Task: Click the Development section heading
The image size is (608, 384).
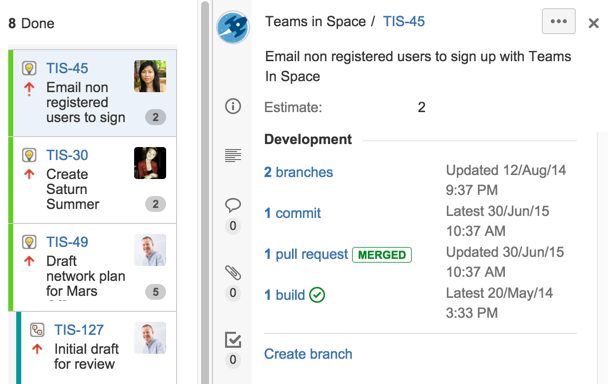Action: tap(308, 139)
